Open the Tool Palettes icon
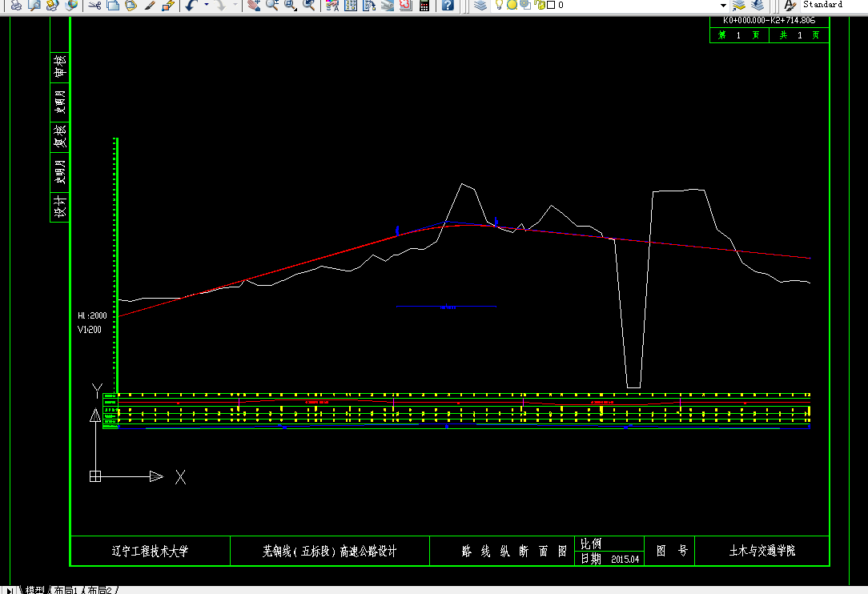Viewport: 868px width, 594px height. click(x=368, y=5)
